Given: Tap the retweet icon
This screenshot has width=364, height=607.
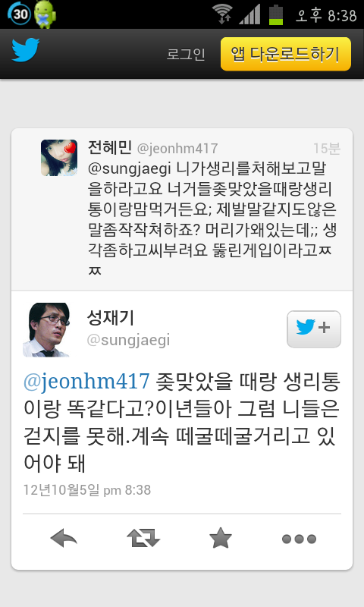Looking at the screenshot, I should 143,538.
